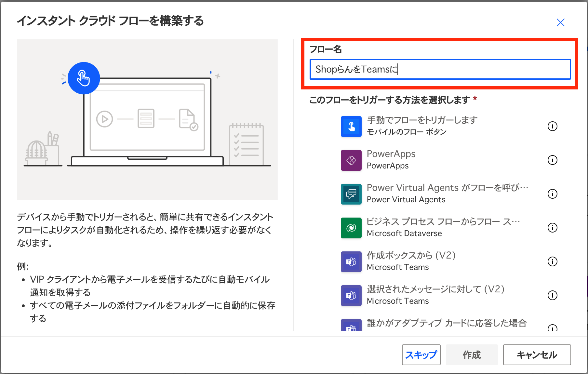588x374 pixels.
Task: Click the laptop illustration image
Action: 147,120
